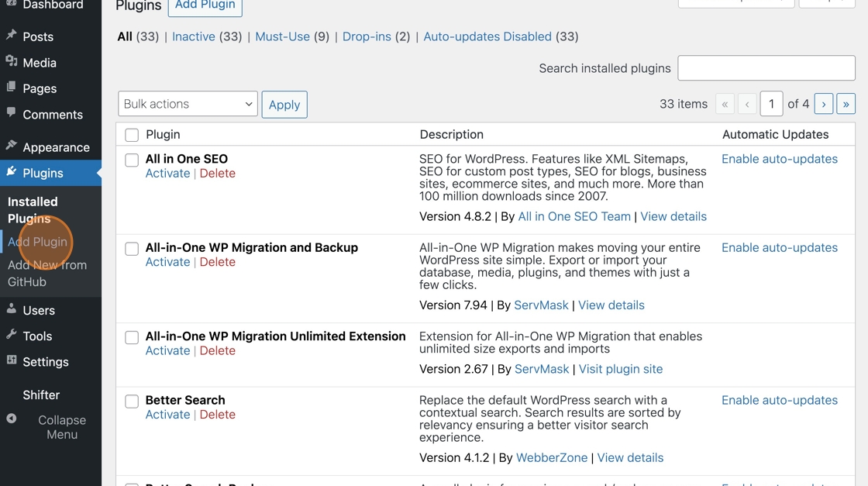The width and height of the screenshot is (868, 486).
Task: View details for Better Search
Action: (x=630, y=458)
